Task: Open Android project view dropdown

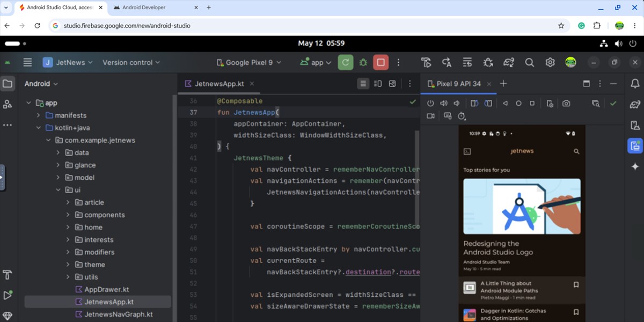Action: coord(41,84)
